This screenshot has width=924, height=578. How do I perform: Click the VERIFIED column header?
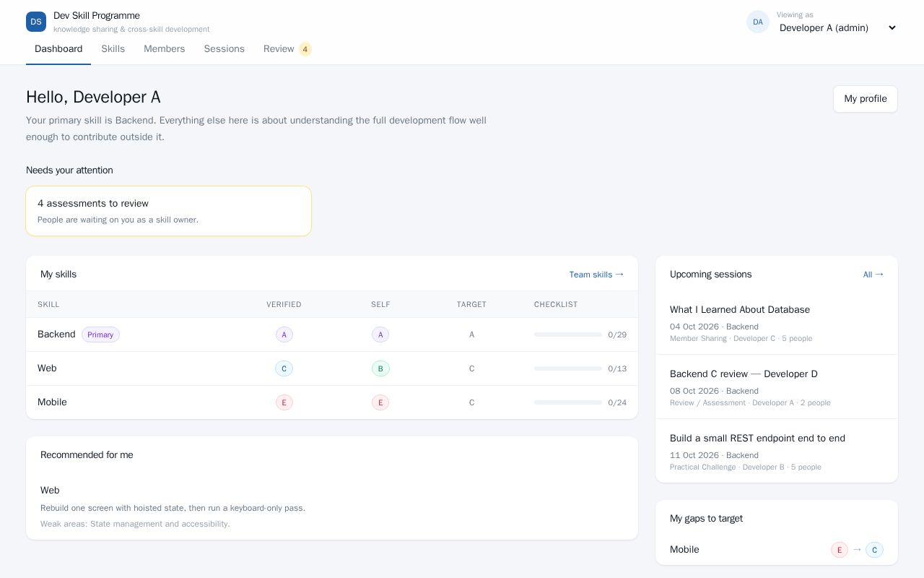(284, 305)
